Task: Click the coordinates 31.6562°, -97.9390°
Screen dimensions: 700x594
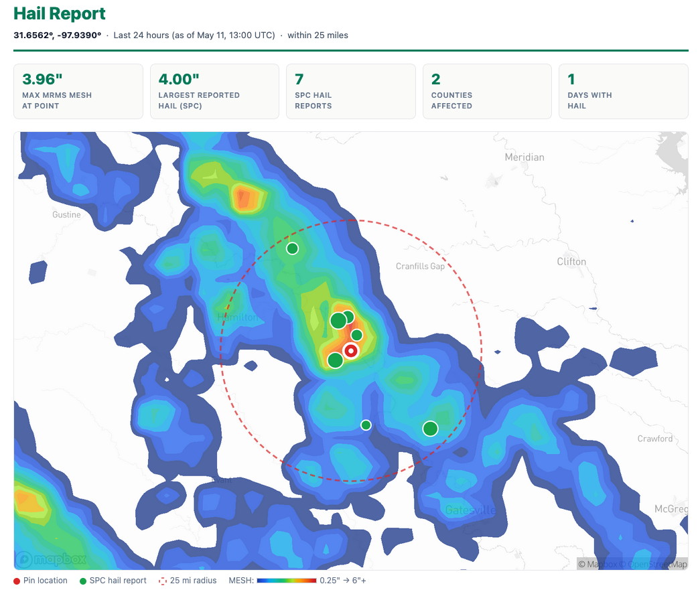Action: coord(58,35)
